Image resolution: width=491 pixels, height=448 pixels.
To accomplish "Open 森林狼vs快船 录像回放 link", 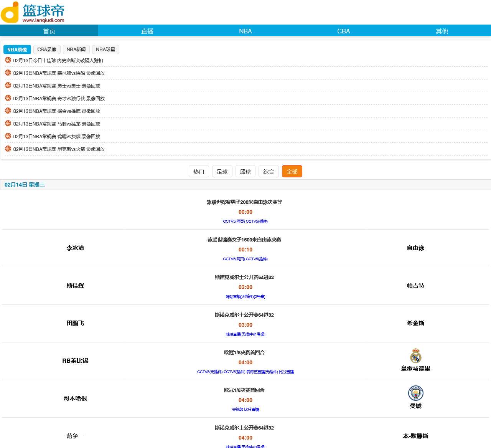I will (59, 73).
